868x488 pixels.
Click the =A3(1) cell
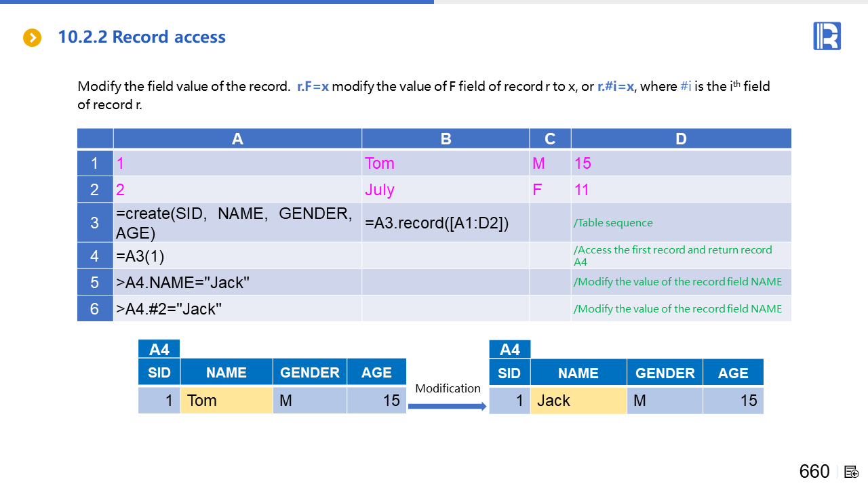237,256
